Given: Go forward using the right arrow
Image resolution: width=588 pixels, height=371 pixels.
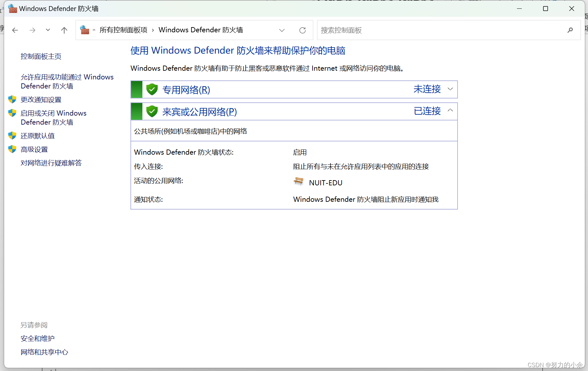Looking at the screenshot, I should (x=32, y=30).
